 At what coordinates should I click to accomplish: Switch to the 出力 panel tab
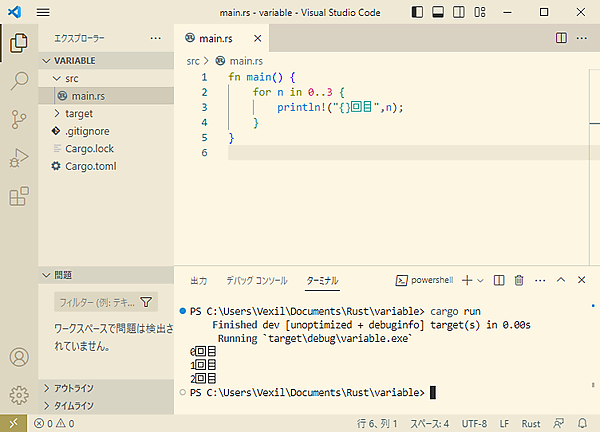tap(198, 281)
